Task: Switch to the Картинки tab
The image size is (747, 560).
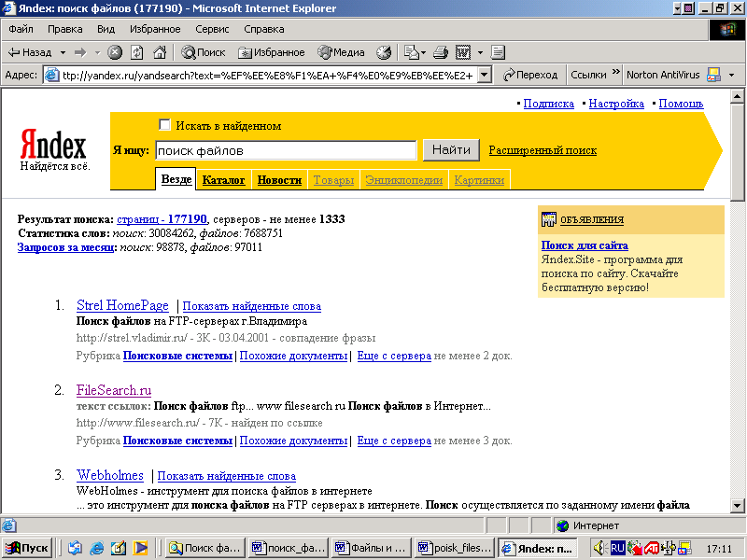Action: 479,180
